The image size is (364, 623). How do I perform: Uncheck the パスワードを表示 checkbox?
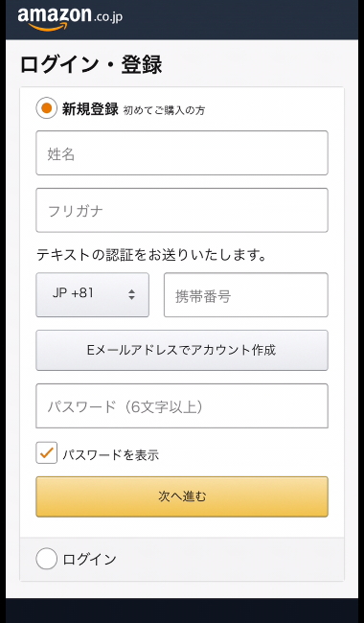point(46,453)
